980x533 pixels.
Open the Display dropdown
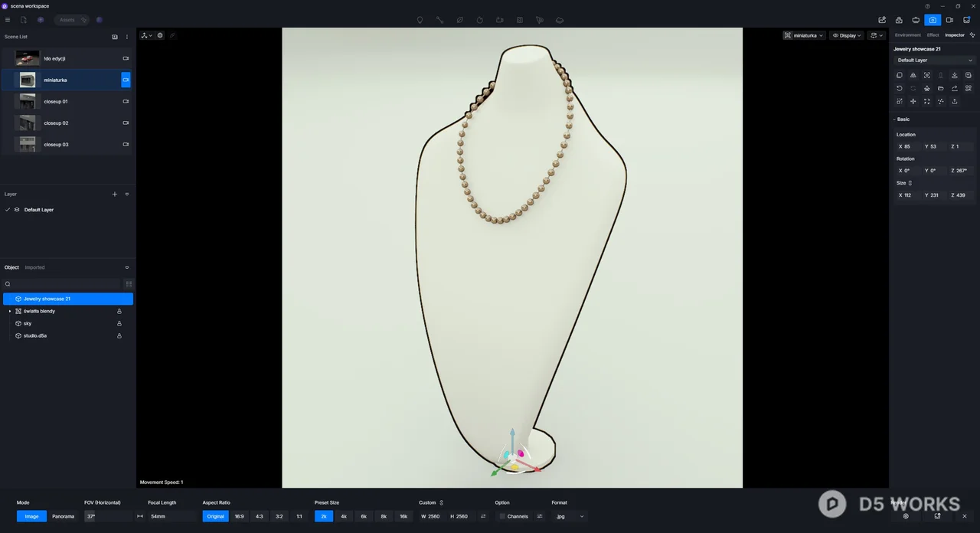point(847,35)
